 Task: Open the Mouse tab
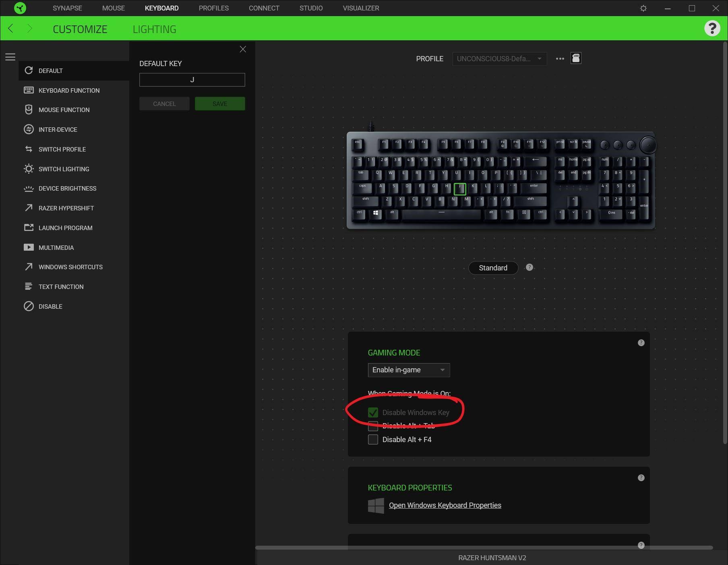[x=113, y=8]
